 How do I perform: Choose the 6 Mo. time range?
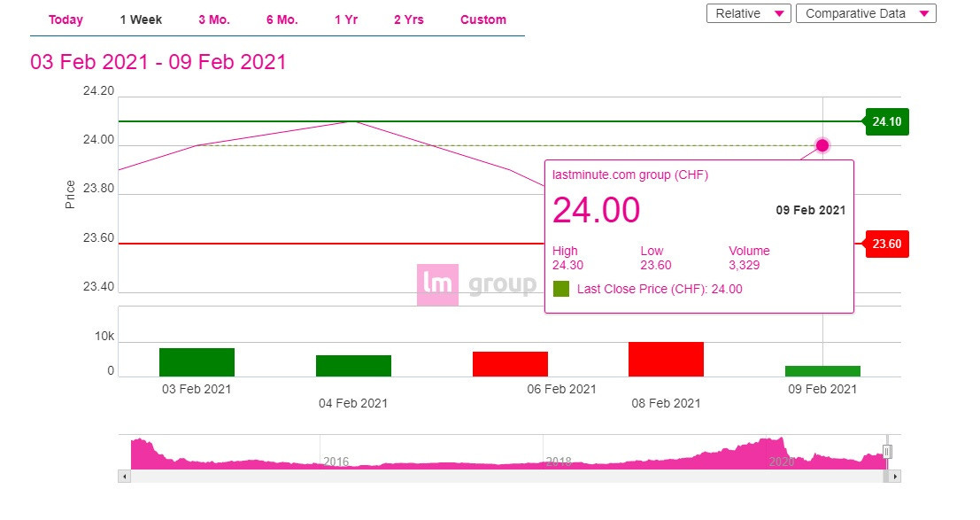[x=282, y=20]
